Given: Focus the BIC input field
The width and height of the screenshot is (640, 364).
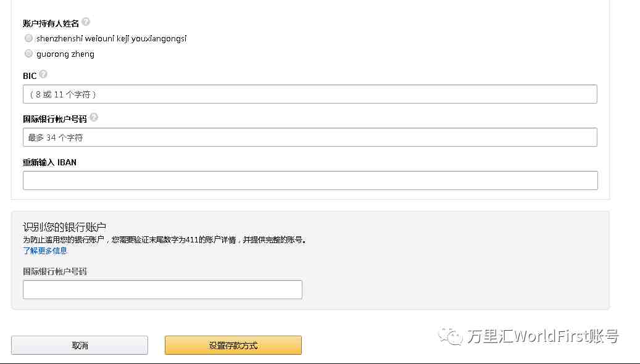Looking at the screenshot, I should point(310,94).
